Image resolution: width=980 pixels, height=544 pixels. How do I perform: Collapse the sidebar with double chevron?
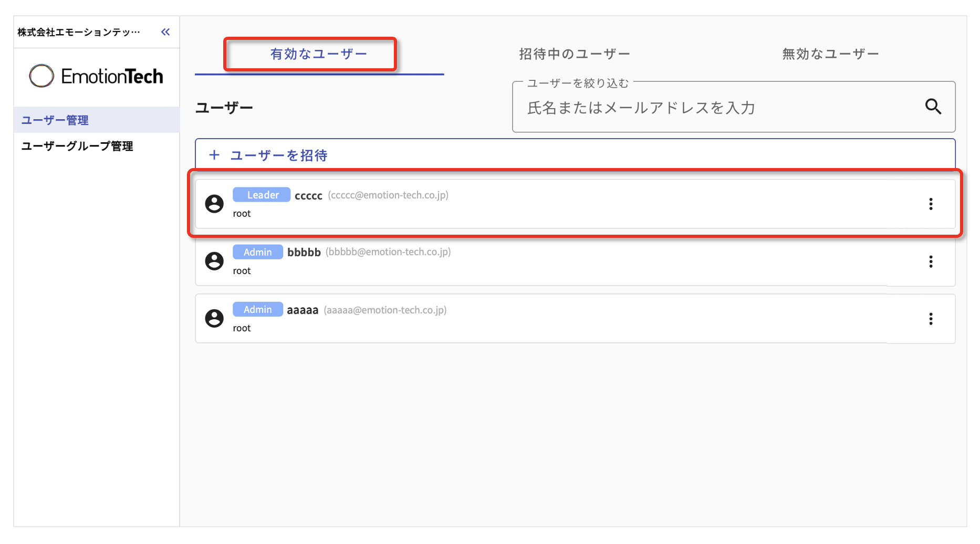[x=165, y=32]
